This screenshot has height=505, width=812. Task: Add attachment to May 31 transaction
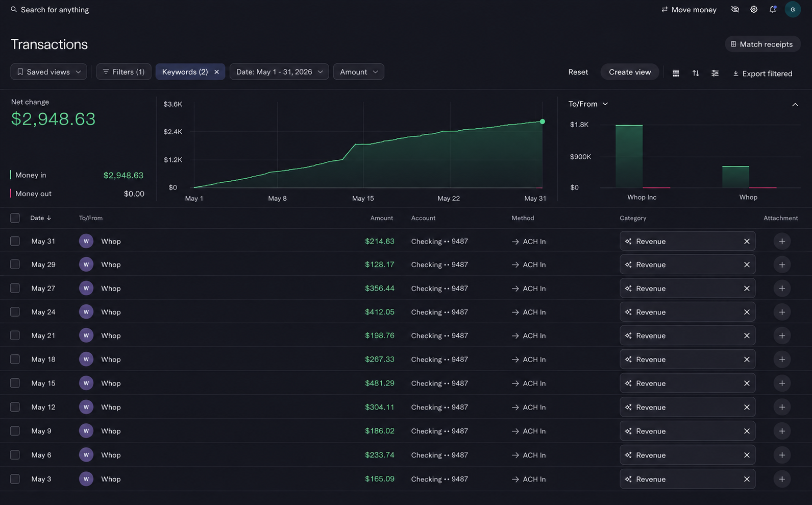[x=782, y=241]
